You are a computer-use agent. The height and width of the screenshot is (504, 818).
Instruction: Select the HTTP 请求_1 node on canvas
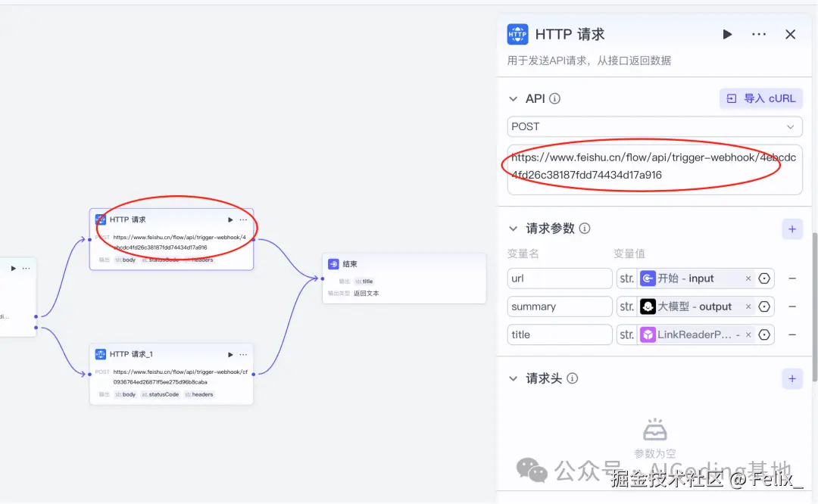coord(172,374)
